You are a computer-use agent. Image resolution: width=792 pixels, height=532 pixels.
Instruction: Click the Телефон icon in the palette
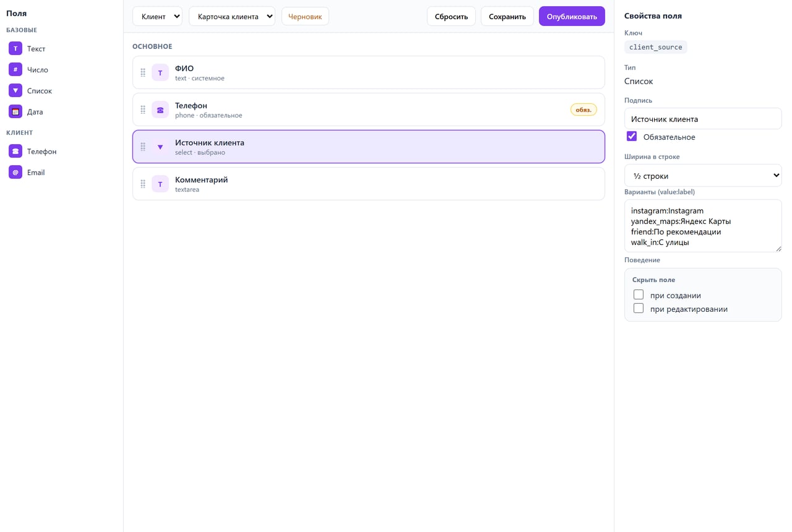click(15, 152)
